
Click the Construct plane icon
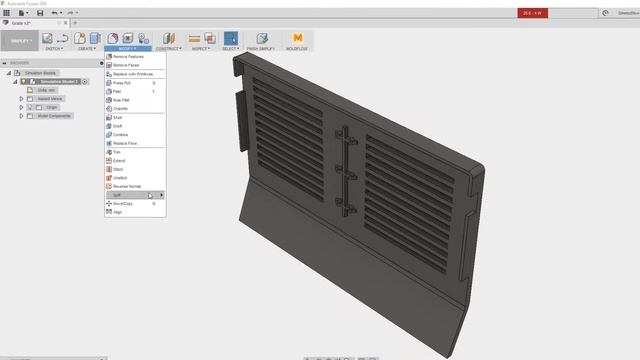(169, 38)
